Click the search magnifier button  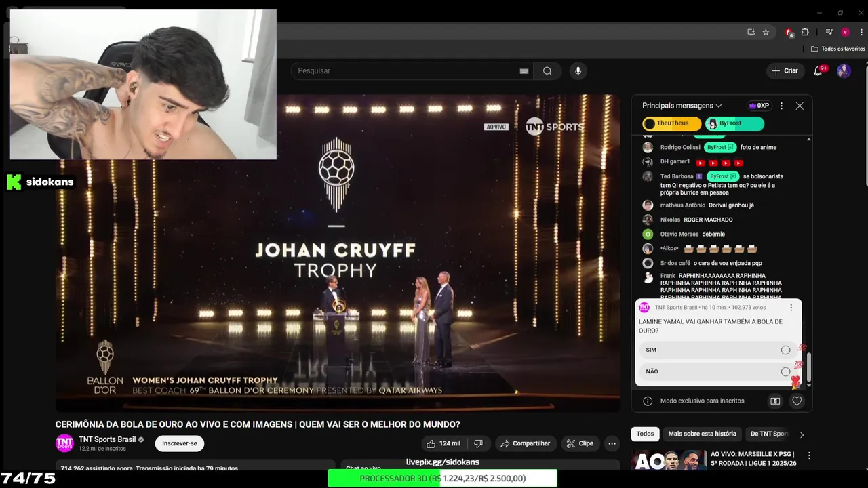547,71
